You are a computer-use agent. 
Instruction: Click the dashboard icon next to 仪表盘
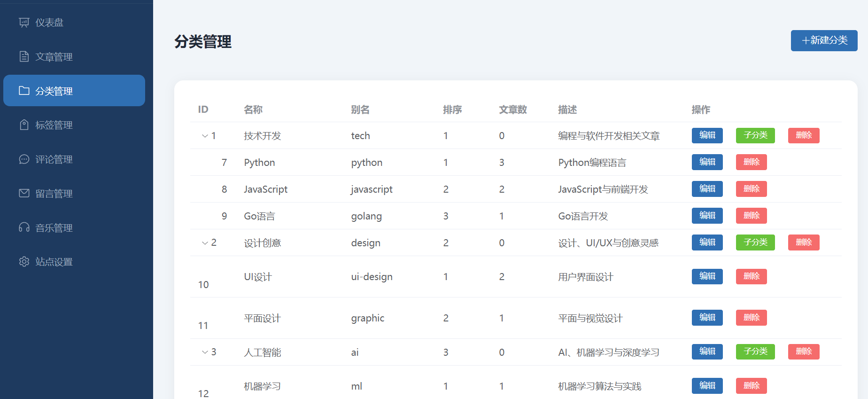pyautogui.click(x=24, y=23)
